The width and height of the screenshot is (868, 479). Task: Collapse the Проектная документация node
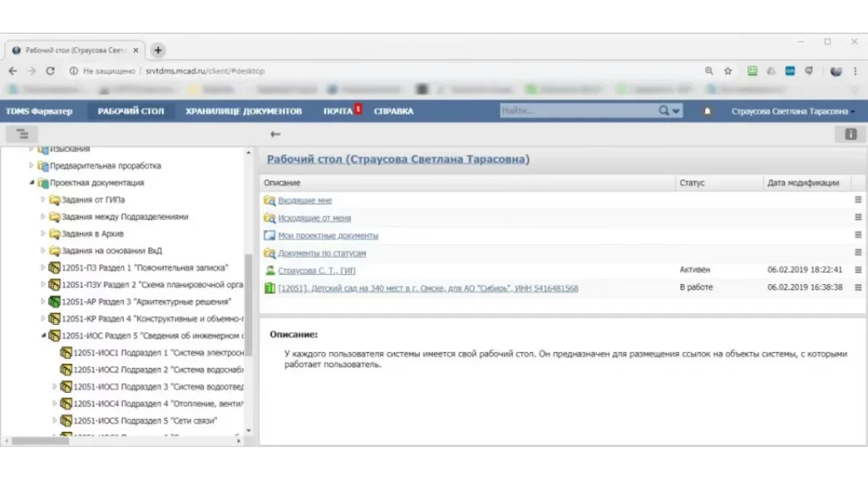(32, 183)
